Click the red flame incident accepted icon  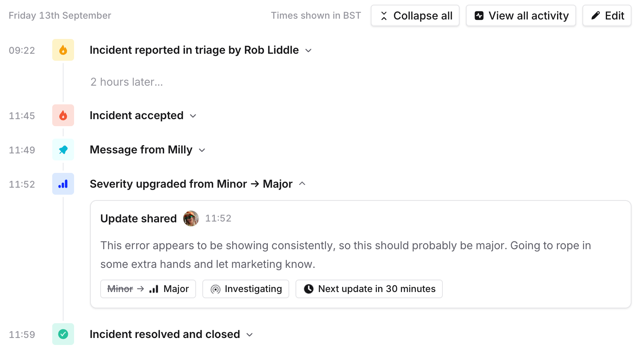coord(63,115)
